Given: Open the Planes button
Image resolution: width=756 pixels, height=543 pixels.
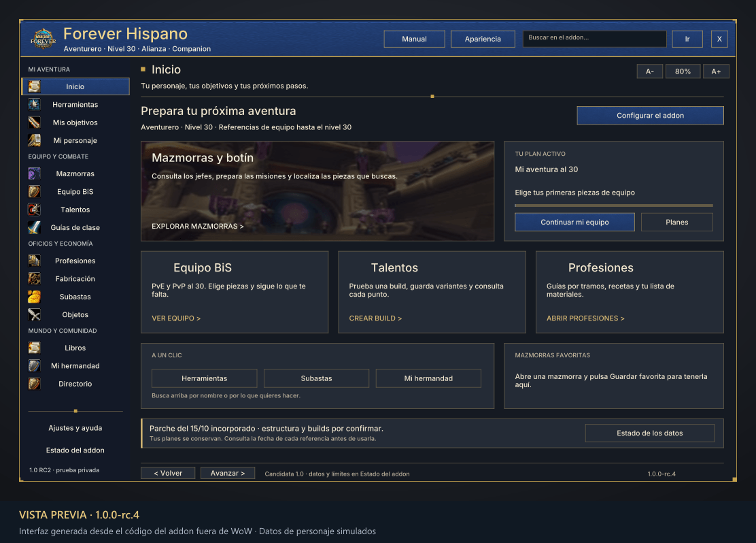Looking at the screenshot, I should pos(677,222).
